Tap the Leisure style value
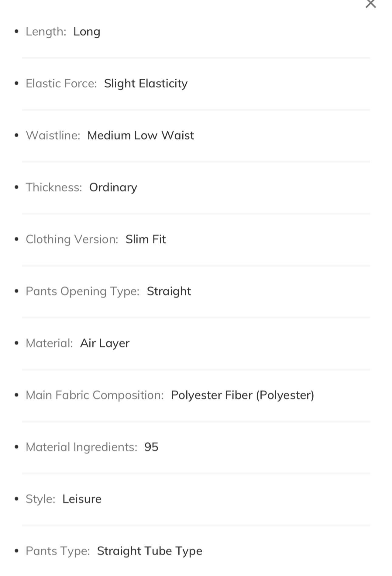Image resolution: width=392 pixels, height=576 pixels. tap(82, 499)
